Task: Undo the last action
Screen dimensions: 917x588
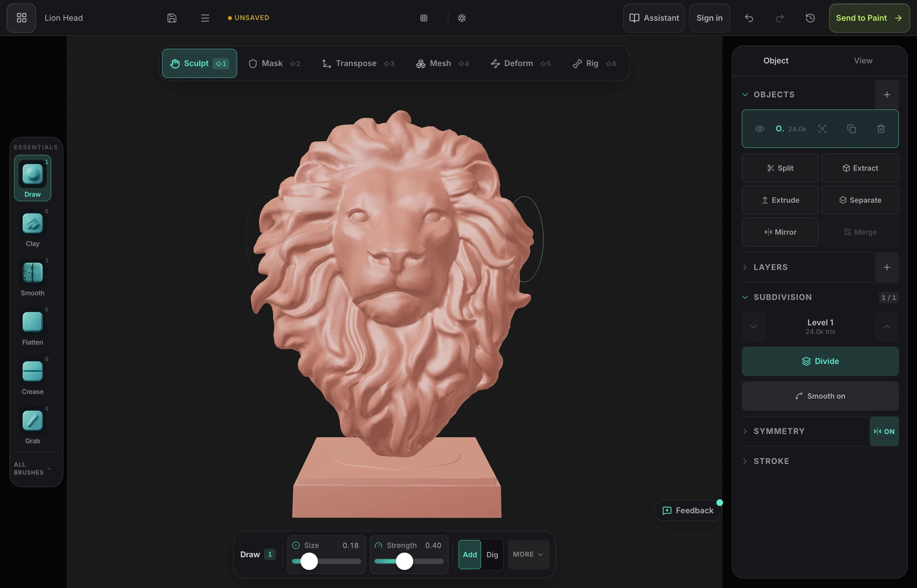Action: point(749,18)
